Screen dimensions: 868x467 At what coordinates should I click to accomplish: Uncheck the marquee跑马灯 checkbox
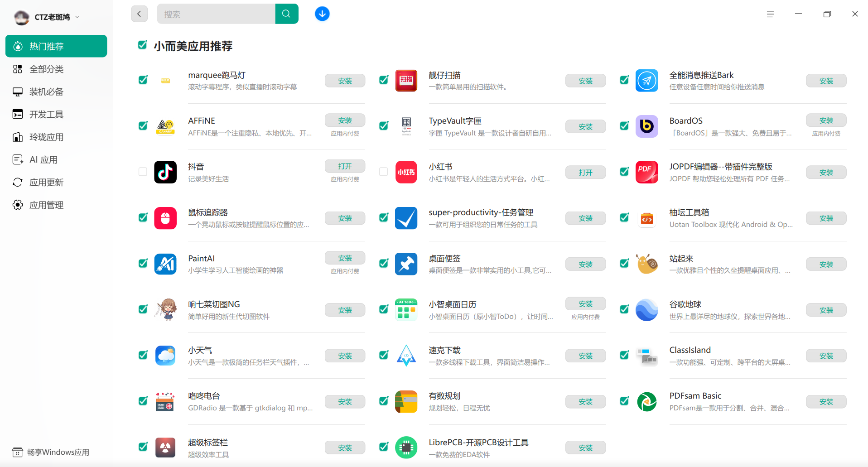click(x=143, y=80)
